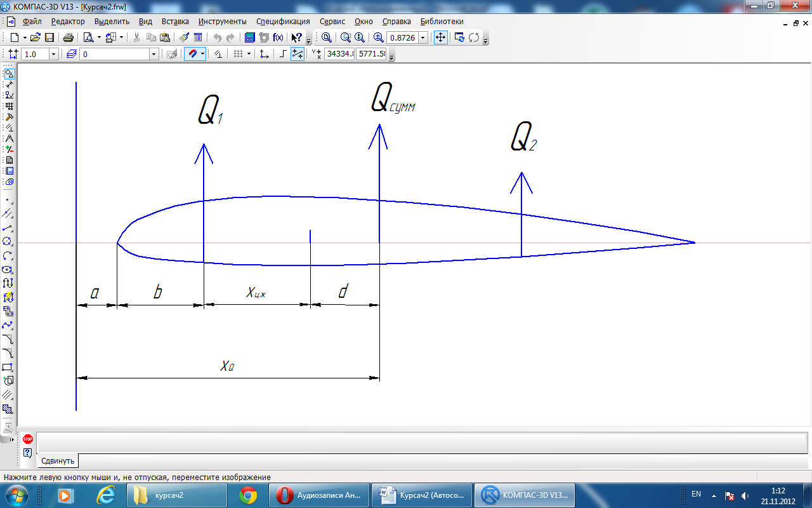812x508 pixels.
Task: Select the Fillet tool
Action: click(8, 353)
